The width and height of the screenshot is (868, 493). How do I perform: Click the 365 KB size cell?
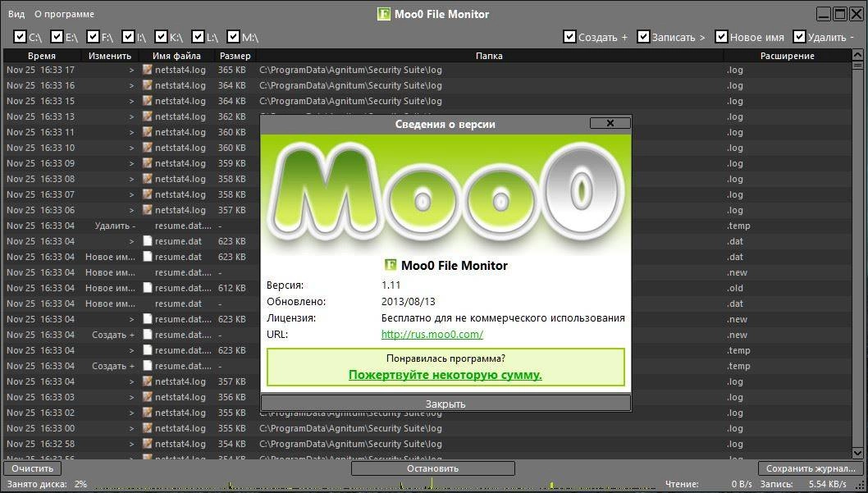tap(232, 70)
